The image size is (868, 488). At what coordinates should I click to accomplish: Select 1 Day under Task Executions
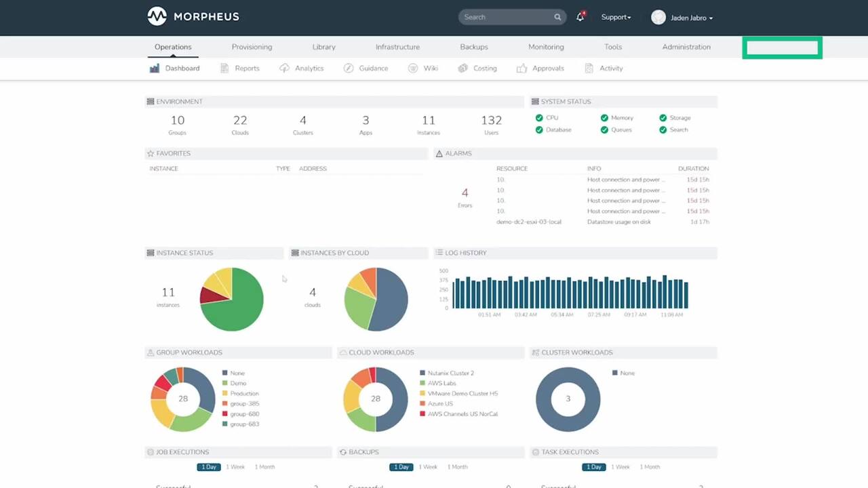[594, 467]
